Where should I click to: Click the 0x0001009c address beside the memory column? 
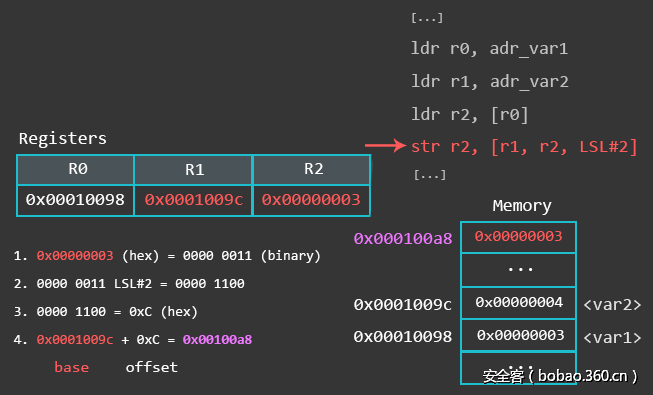403,305
